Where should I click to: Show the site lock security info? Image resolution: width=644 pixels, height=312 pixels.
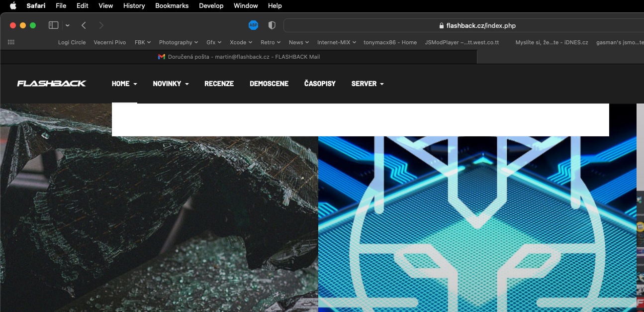coord(442,25)
